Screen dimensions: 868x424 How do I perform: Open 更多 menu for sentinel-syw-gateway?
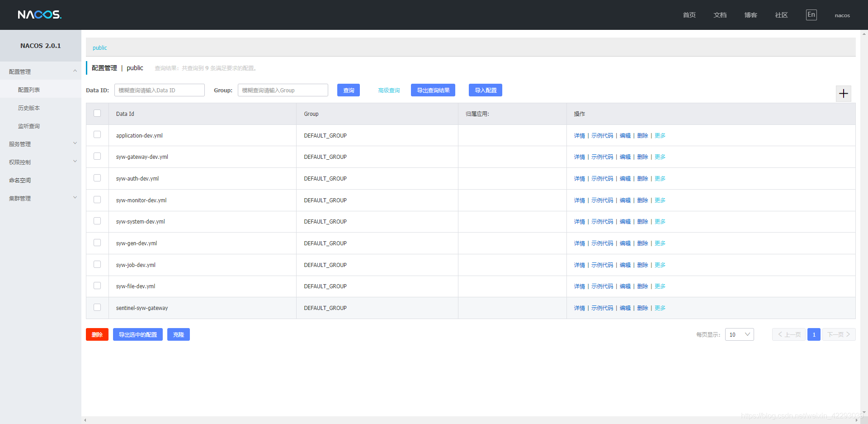(660, 308)
